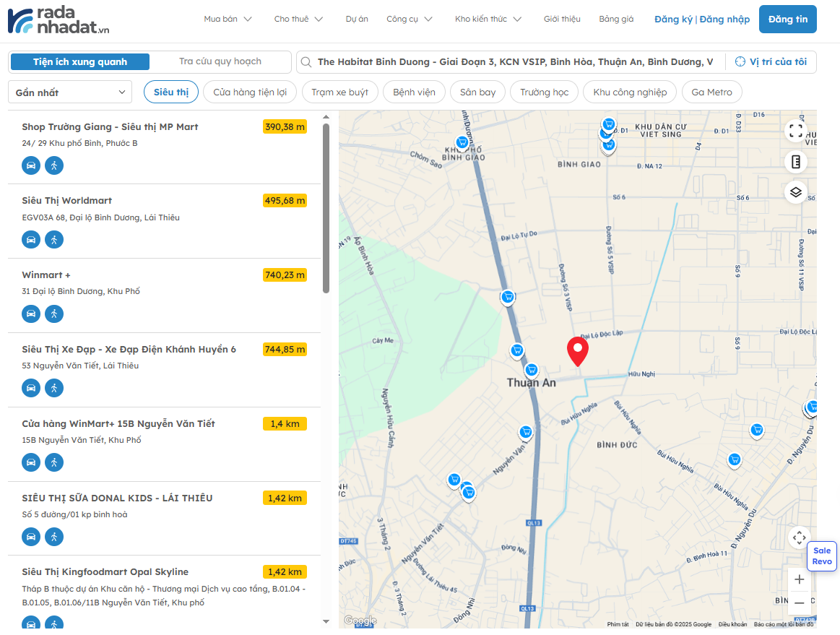Select Siêu thị category filter

pyautogui.click(x=171, y=92)
